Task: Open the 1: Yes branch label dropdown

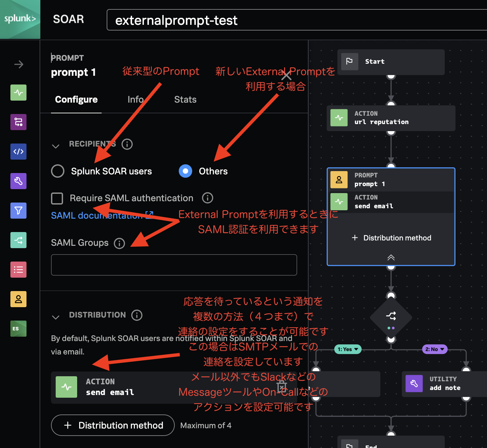Action: point(347,349)
